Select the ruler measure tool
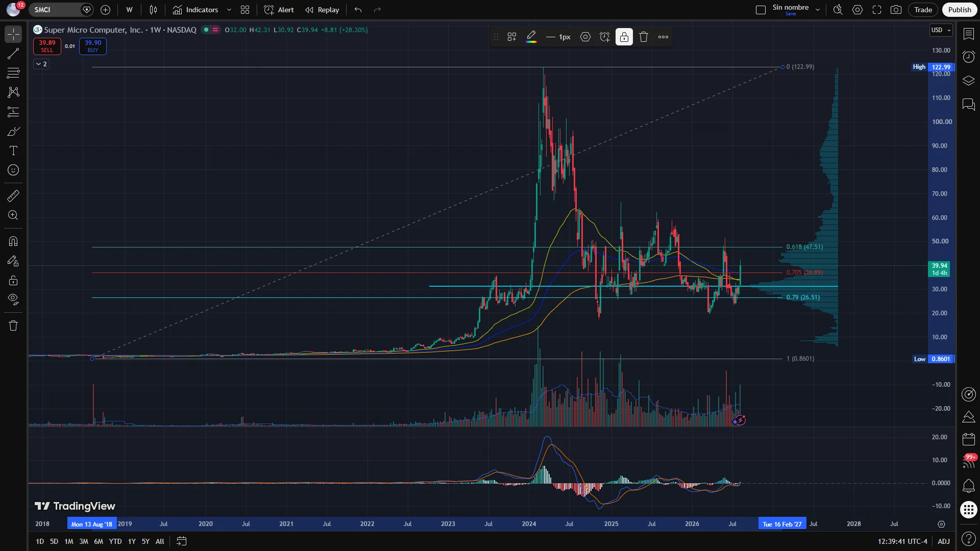 [13, 196]
